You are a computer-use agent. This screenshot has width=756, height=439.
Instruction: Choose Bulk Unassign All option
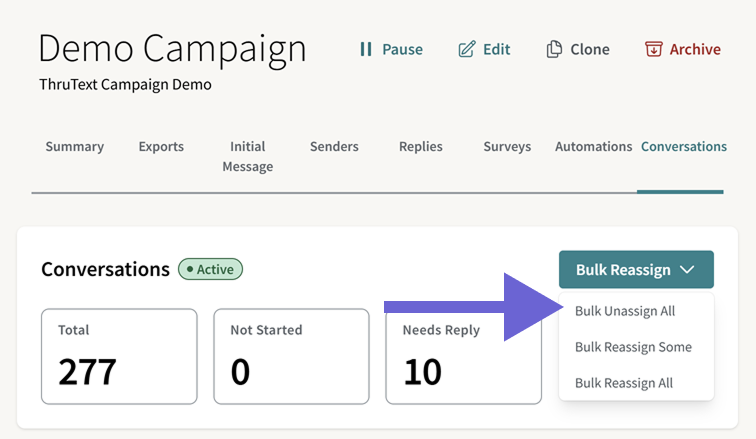(x=625, y=311)
